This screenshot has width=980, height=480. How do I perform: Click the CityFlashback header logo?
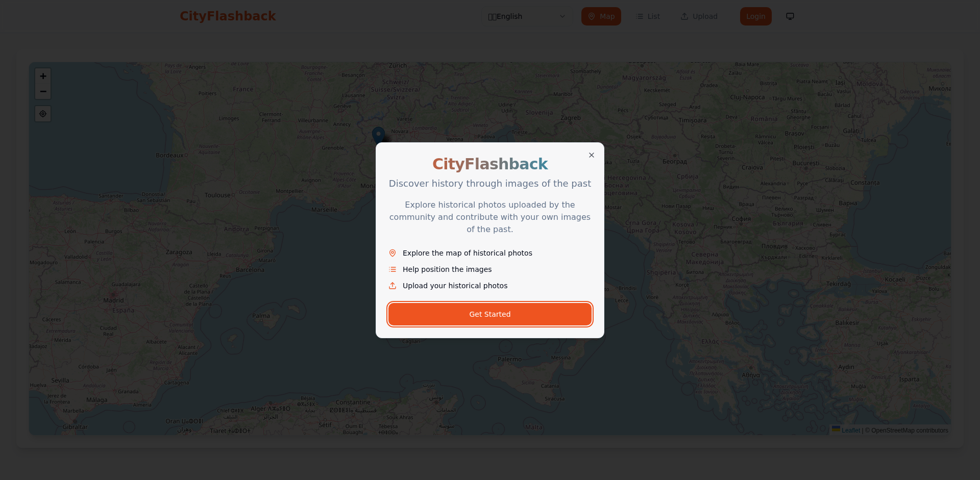tap(228, 16)
